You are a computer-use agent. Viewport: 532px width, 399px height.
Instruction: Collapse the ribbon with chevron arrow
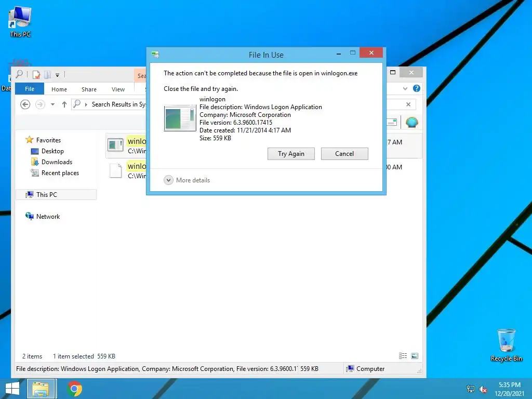point(405,88)
